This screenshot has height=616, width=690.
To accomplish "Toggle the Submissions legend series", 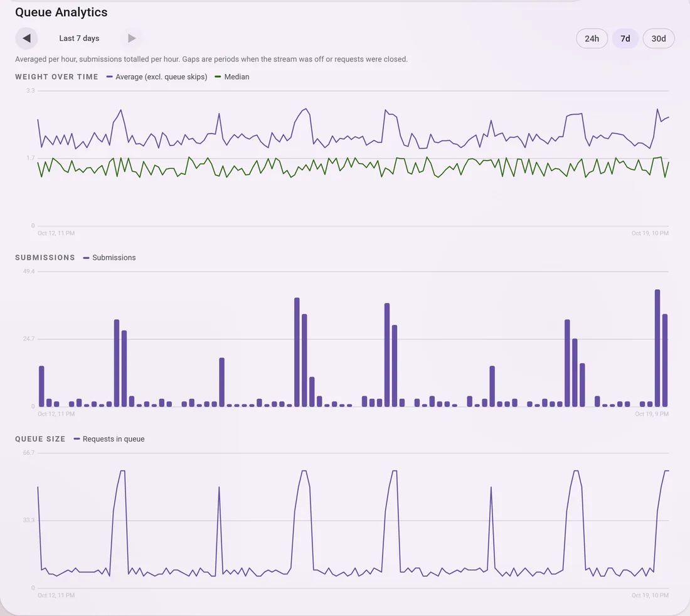I will 110,258.
